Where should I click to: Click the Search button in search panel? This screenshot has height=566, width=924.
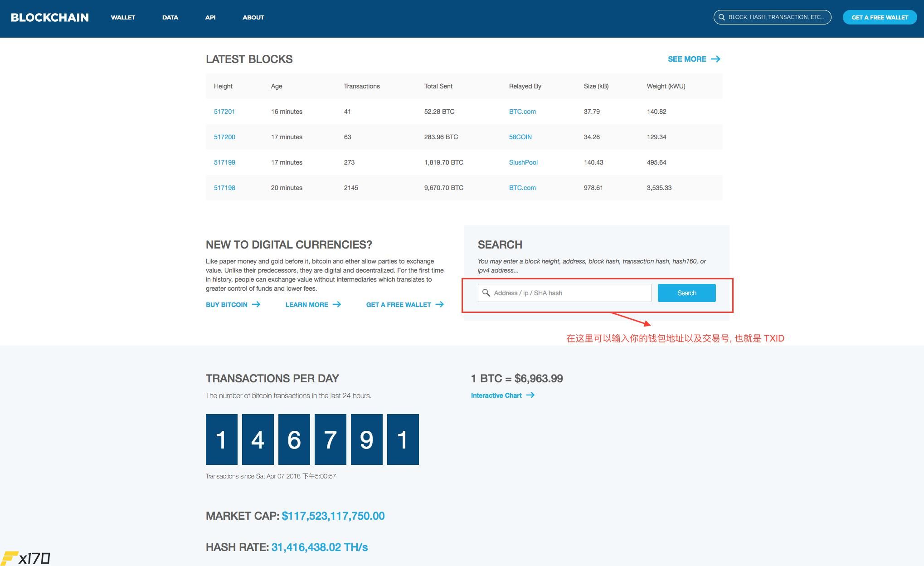click(x=686, y=293)
